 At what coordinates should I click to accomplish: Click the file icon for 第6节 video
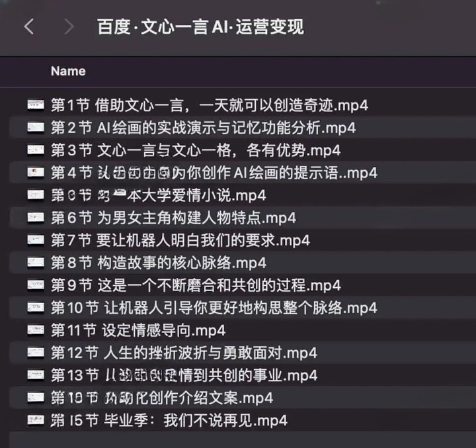pyautogui.click(x=36, y=218)
